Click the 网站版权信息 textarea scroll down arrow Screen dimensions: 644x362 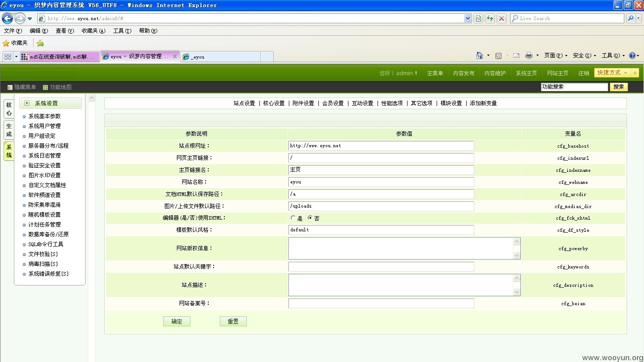(517, 256)
